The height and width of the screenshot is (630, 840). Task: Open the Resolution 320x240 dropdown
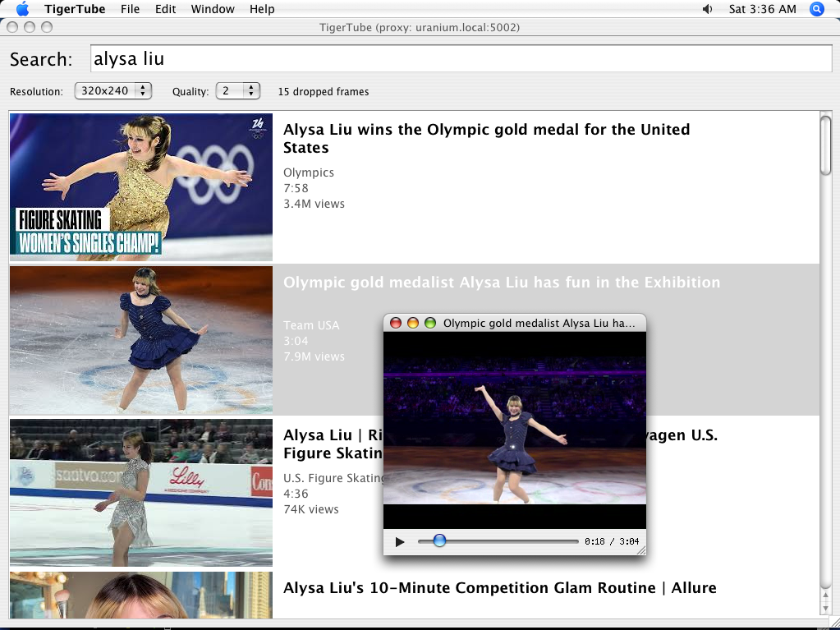[x=113, y=91]
